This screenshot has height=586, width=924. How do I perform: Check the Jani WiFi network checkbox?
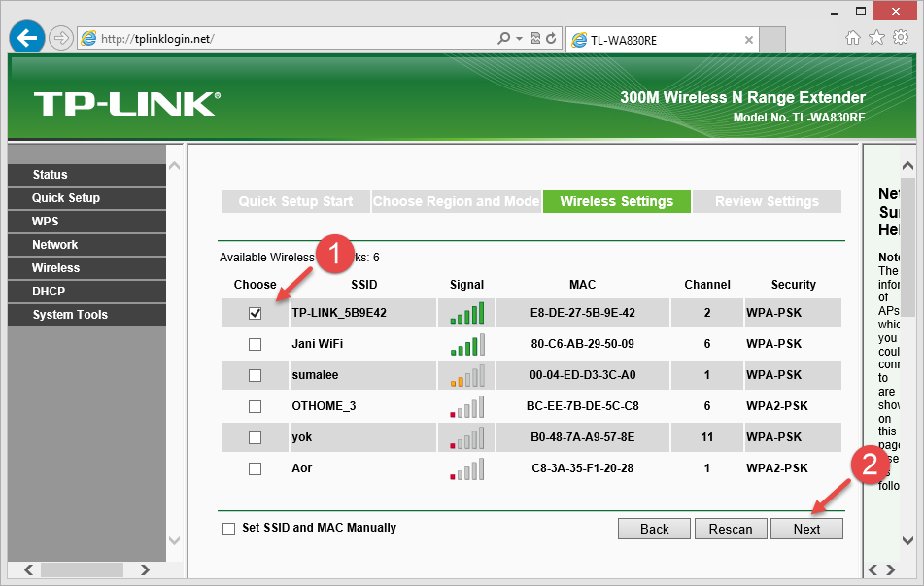(255, 344)
